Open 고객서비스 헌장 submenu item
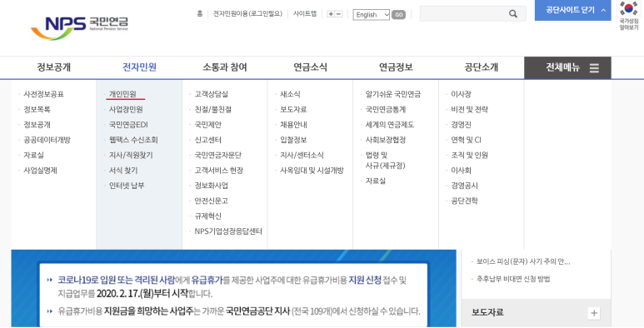Screen dimensions: 644x328 click(x=218, y=171)
